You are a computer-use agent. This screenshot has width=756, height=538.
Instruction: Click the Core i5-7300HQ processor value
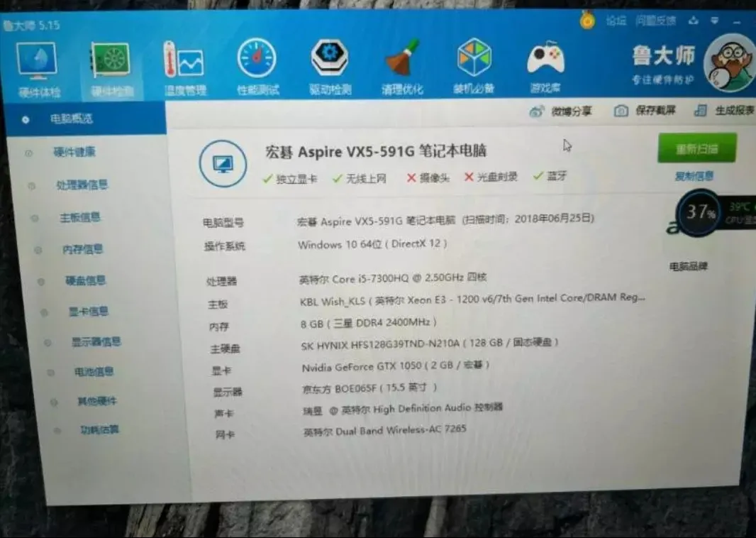point(392,278)
